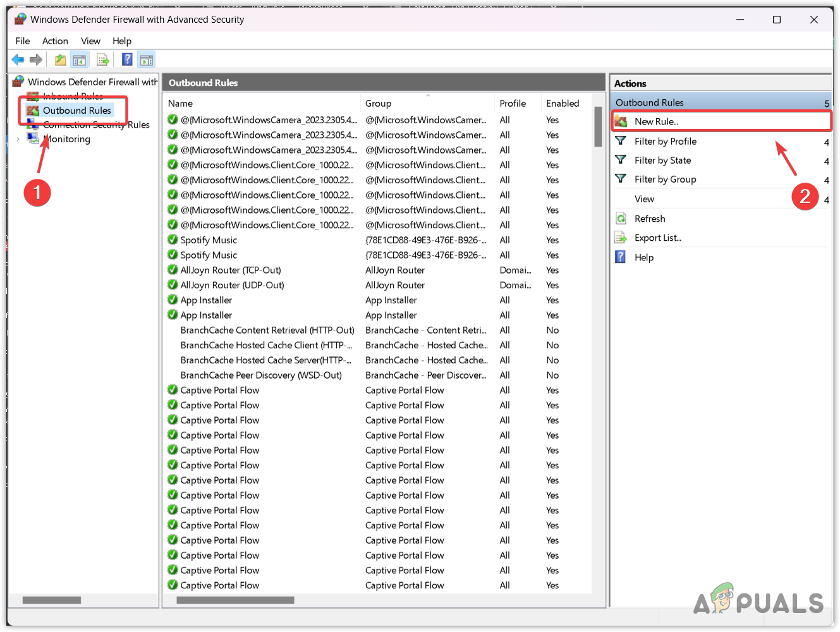Click the green Refresh icon in Actions pane
This screenshot has width=840, height=632.
621,219
